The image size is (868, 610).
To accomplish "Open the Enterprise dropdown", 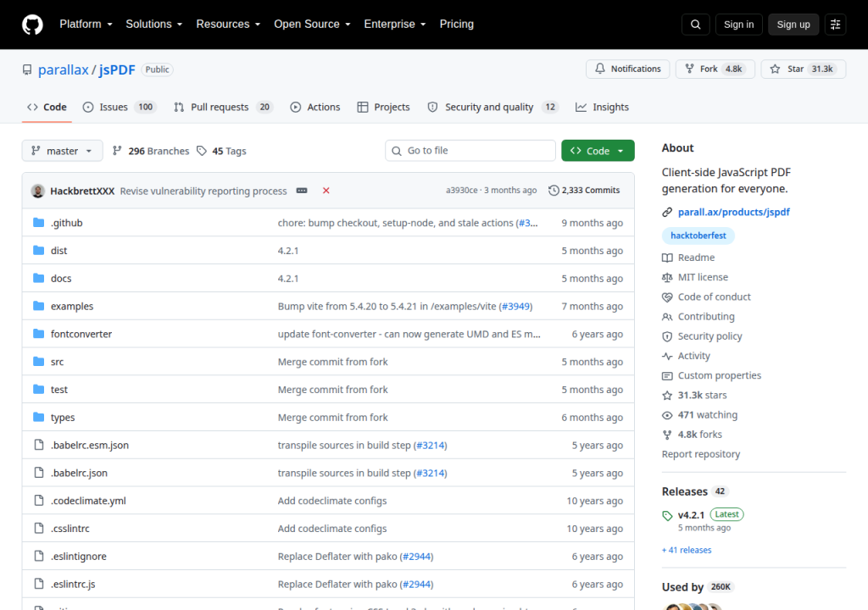I will pos(395,25).
